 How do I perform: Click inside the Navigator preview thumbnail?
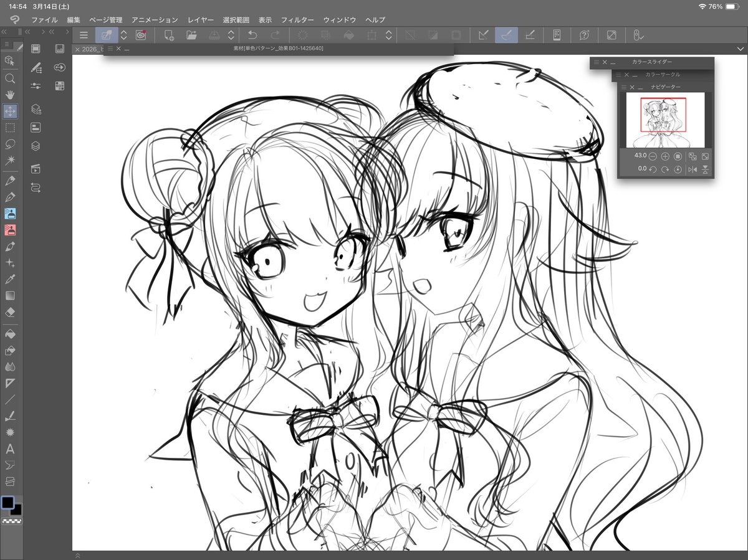[665, 118]
